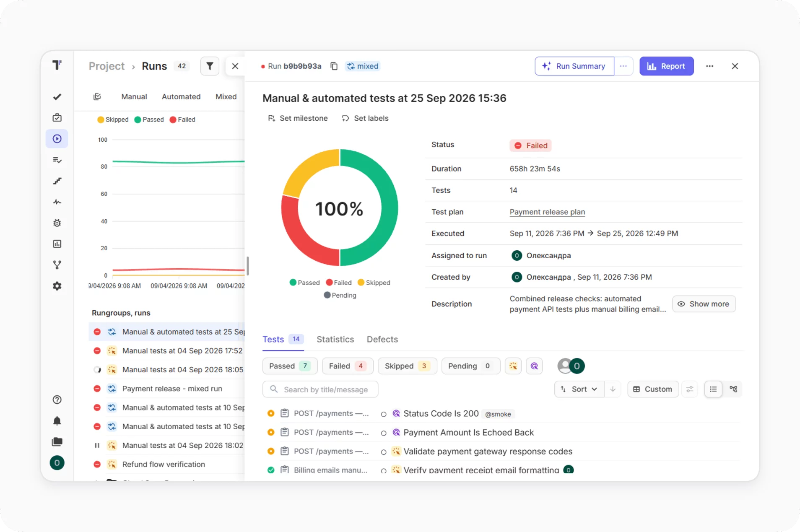Image resolution: width=800 pixels, height=532 pixels.
Task: Switch to the tree view icon
Action: (x=733, y=389)
